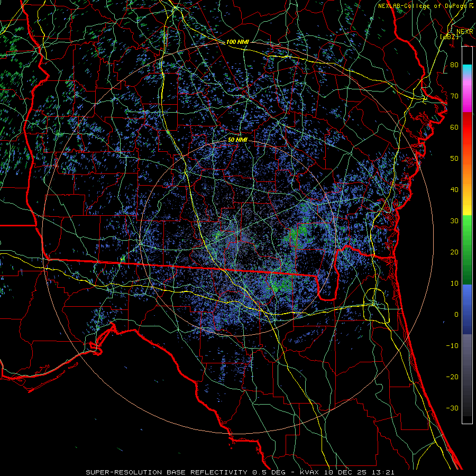476x476 pixels.
Task: Click the 30 value on the dBZ scale
Action: (x=454, y=221)
